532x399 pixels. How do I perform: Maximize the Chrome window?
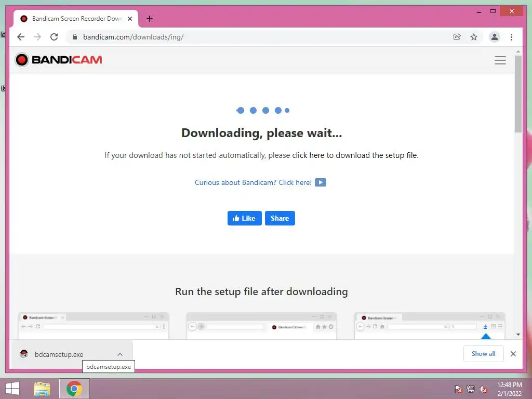coord(493,11)
